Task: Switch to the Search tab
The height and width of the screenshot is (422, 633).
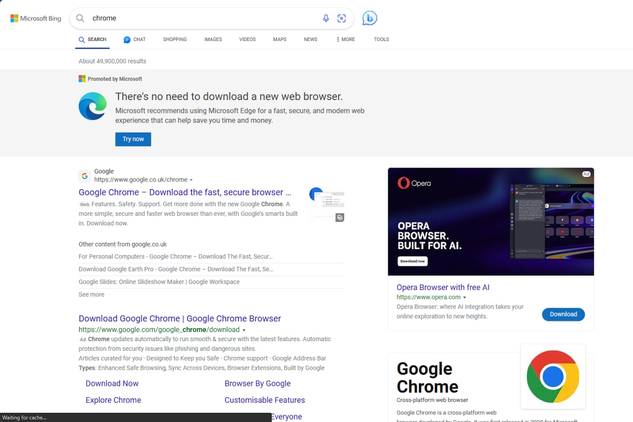Action: tap(92, 40)
